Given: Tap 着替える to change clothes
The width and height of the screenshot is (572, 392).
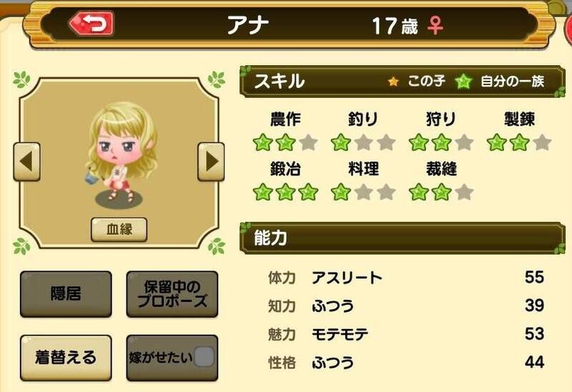Looking at the screenshot, I should (66, 358).
